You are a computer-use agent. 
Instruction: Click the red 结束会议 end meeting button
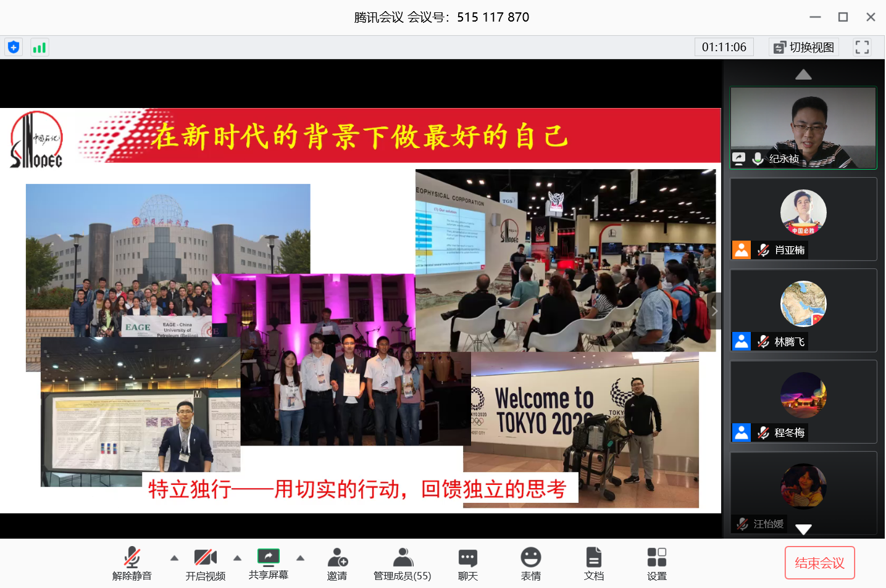(x=819, y=563)
